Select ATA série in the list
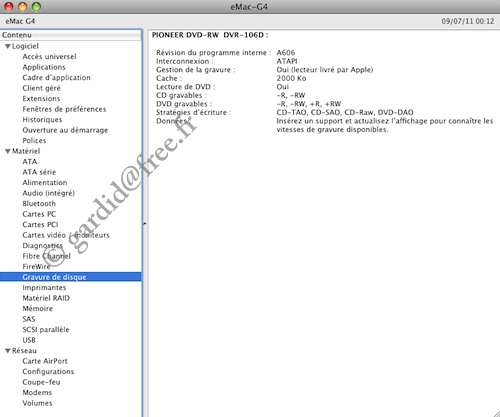The width and height of the screenshot is (500, 417). [x=39, y=172]
